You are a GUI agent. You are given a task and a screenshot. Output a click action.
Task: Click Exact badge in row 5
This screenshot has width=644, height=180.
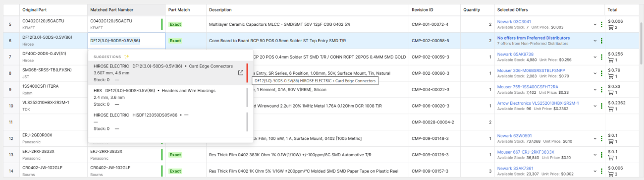[x=175, y=24]
